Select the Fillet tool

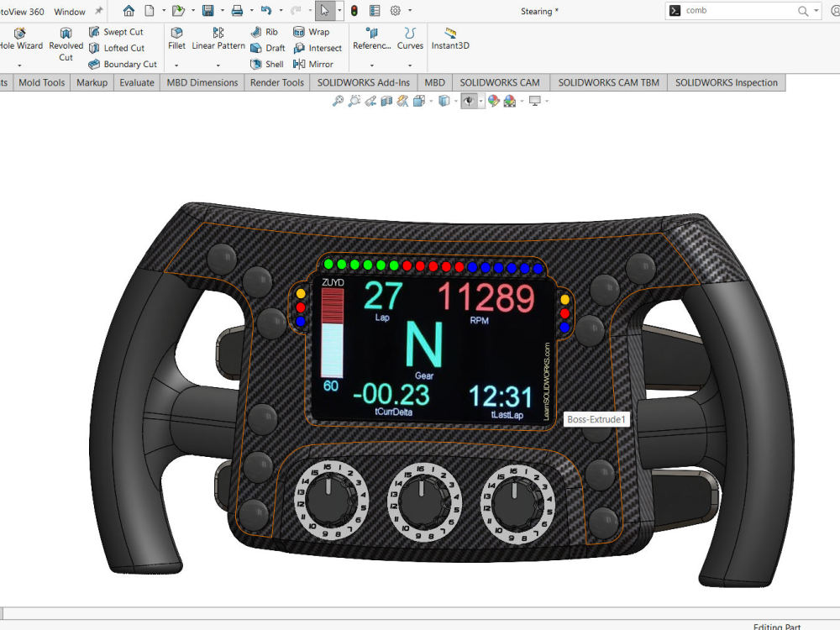(176, 39)
